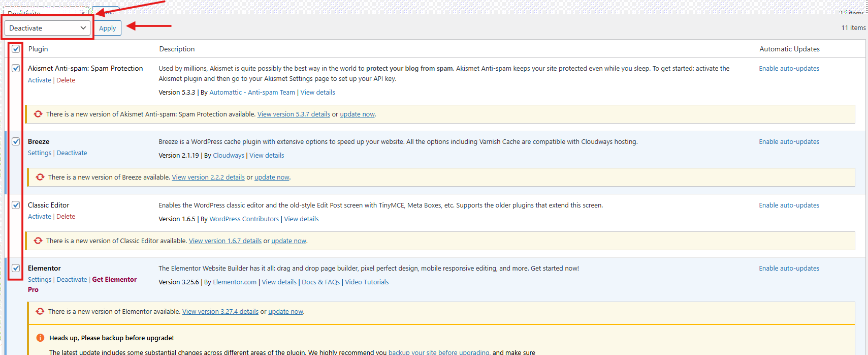Click the orange backup warning info icon

pos(40,338)
